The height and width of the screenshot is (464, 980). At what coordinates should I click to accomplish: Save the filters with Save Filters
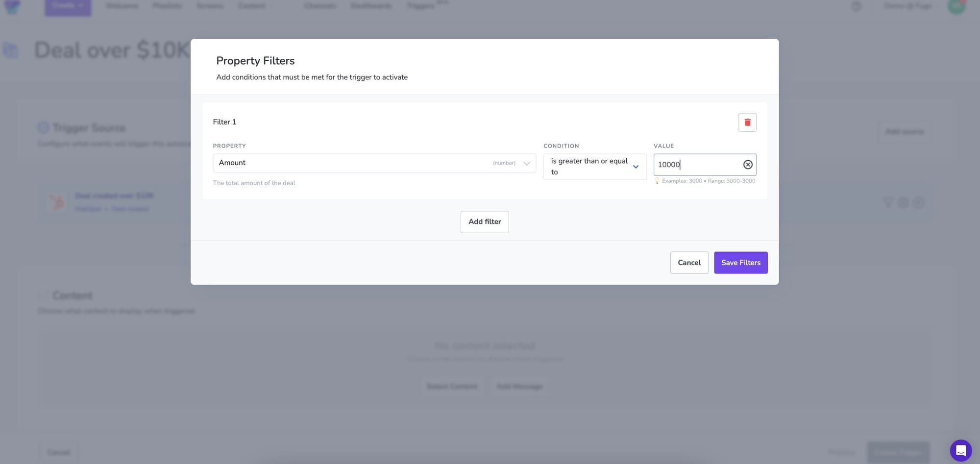pos(740,263)
